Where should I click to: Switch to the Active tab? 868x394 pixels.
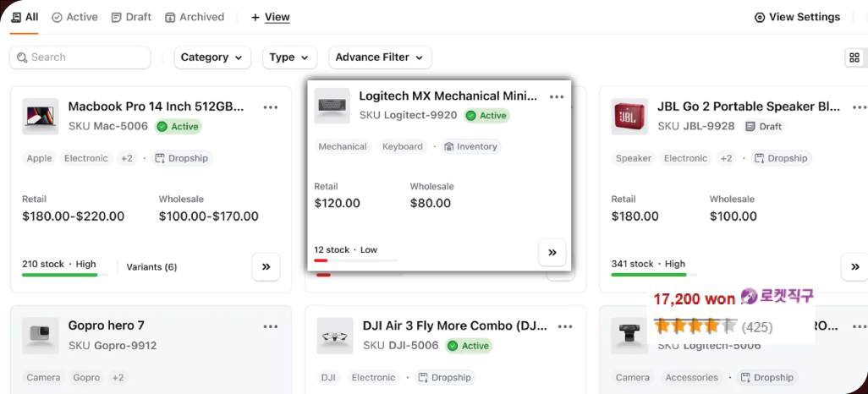coord(74,17)
